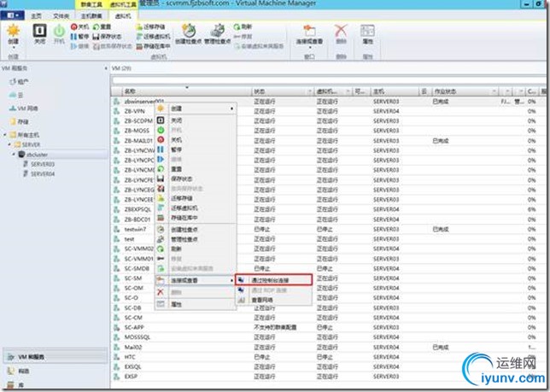This screenshot has width=550, height=392.
Task: Click the VM list search box
Action: click(x=328, y=80)
